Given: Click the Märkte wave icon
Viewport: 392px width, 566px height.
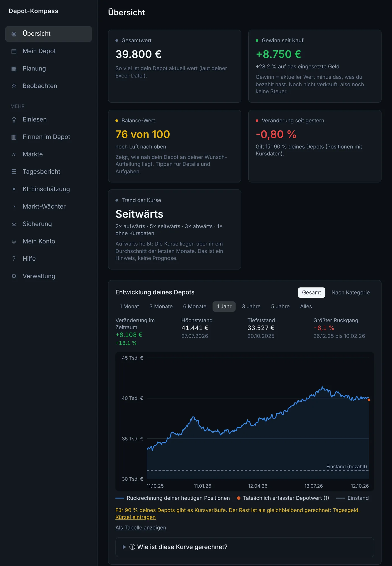Looking at the screenshot, I should (14, 154).
